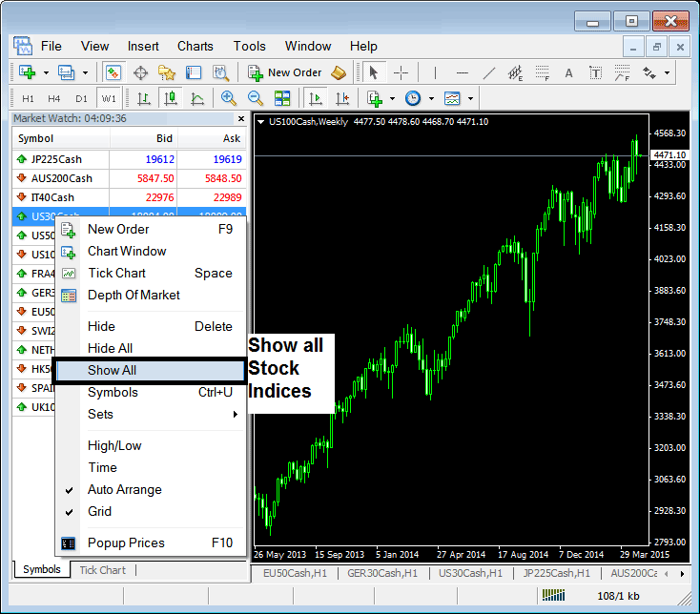Close the Market Watch panel
This screenshot has width=700, height=614.
click(241, 118)
